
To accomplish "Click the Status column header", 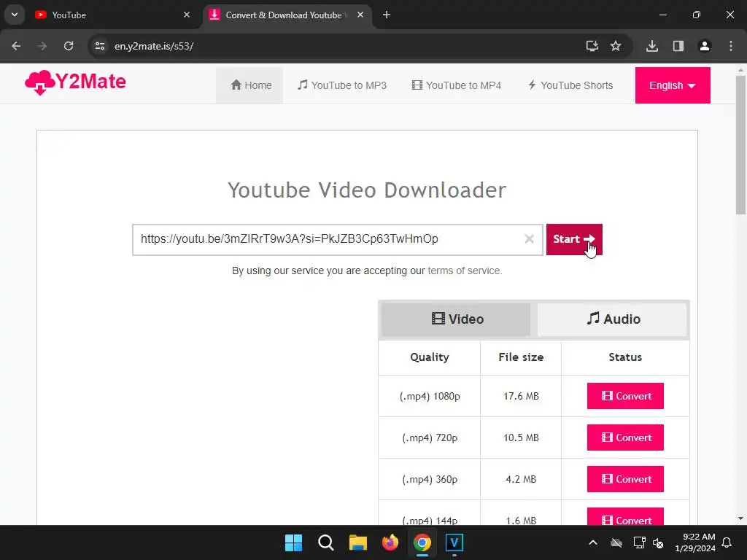I will pyautogui.click(x=625, y=357).
